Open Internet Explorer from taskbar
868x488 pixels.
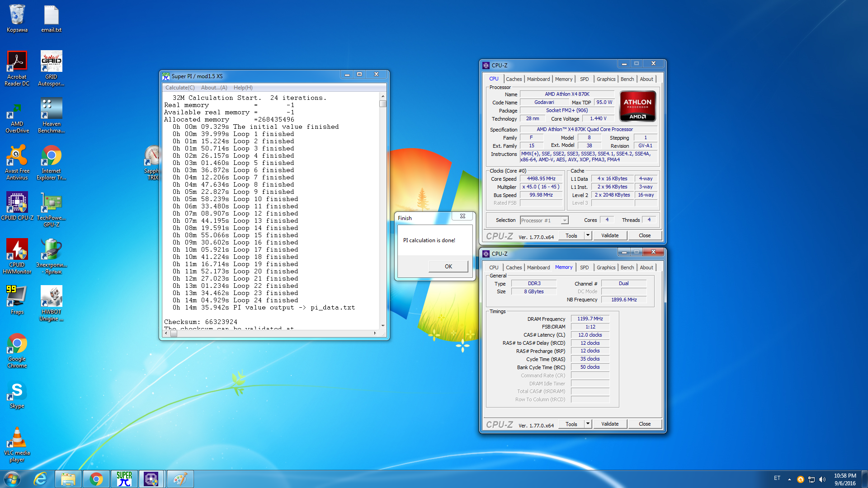point(40,479)
